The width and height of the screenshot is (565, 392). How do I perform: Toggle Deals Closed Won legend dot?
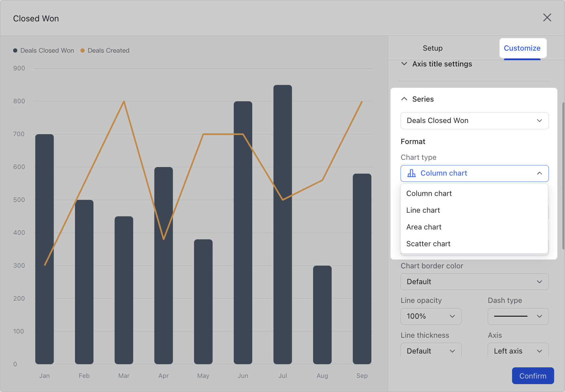pos(15,51)
